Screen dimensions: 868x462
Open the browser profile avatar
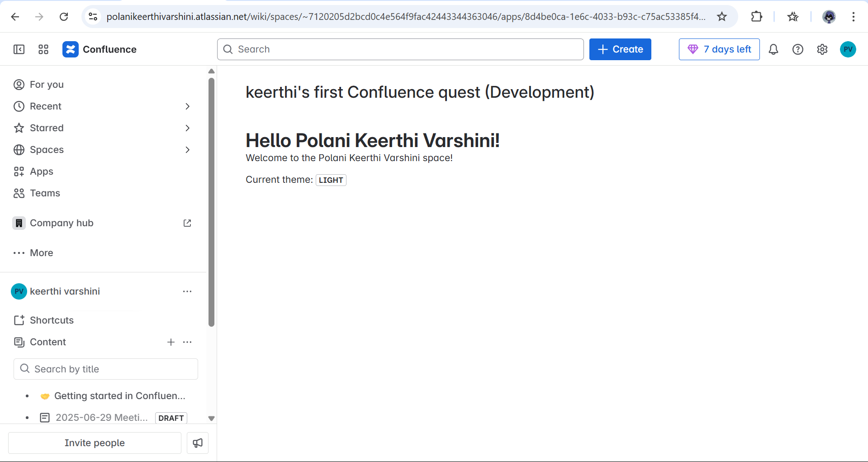pos(829,17)
